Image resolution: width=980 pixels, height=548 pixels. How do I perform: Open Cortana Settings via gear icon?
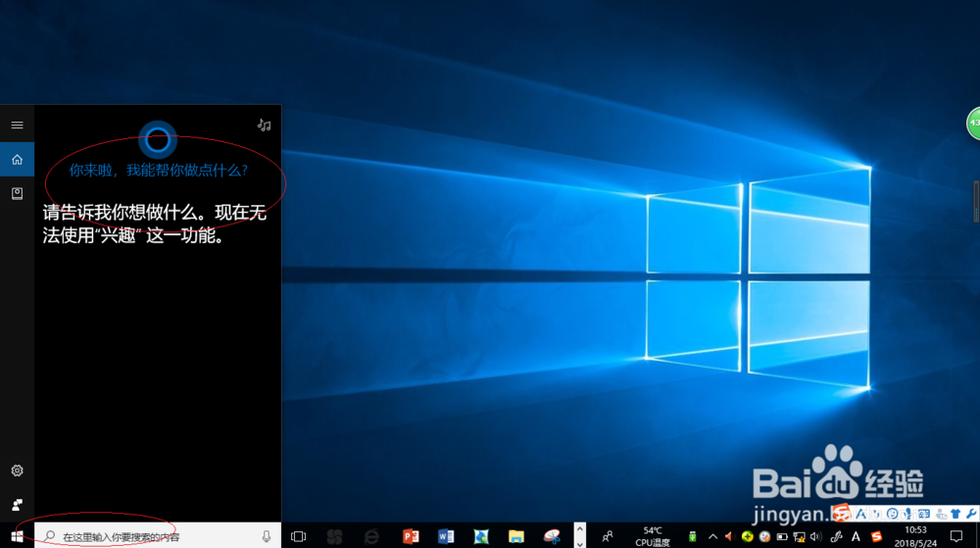point(17,471)
